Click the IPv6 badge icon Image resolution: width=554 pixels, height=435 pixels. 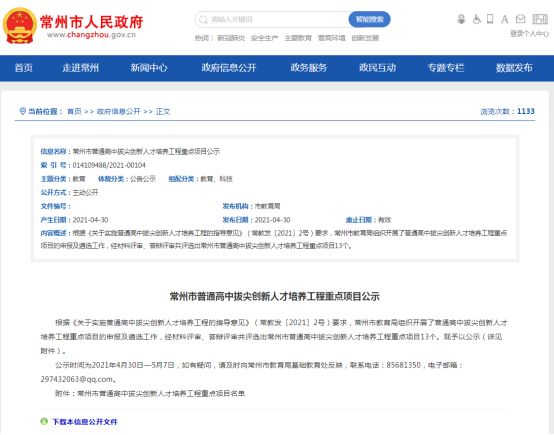540,19
